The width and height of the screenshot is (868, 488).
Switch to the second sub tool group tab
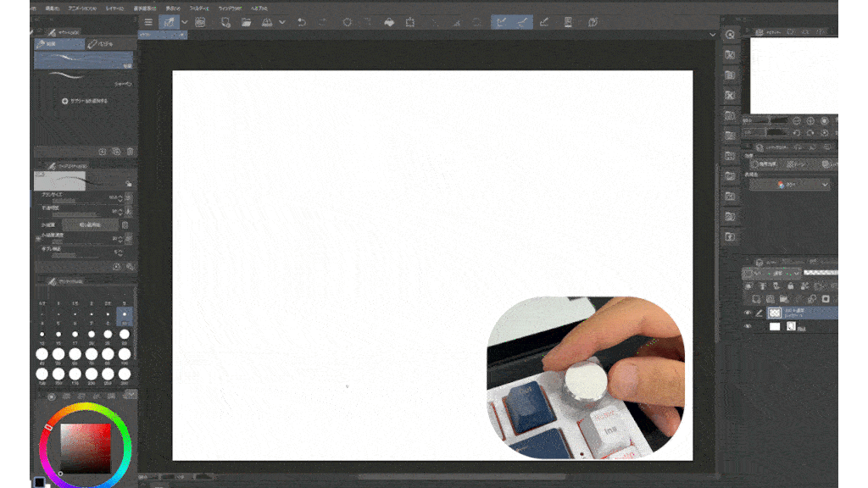pos(109,44)
